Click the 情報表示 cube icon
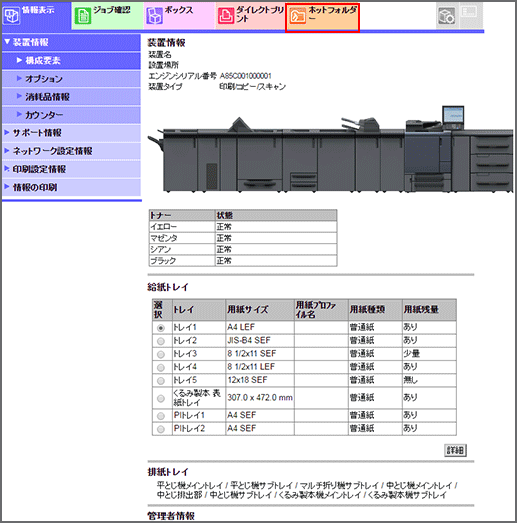Screen dimensions: 517x523 [11, 16]
